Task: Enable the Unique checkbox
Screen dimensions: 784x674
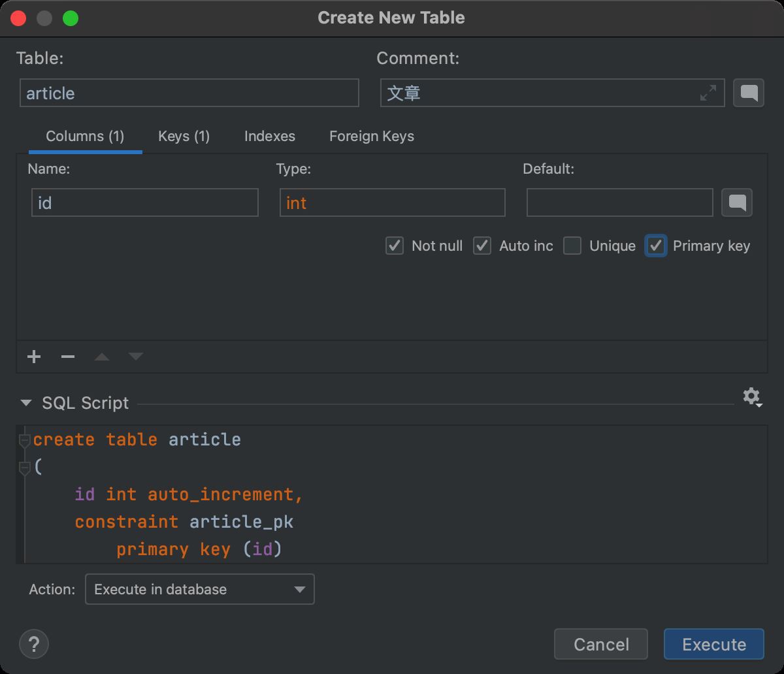Action: (x=572, y=246)
